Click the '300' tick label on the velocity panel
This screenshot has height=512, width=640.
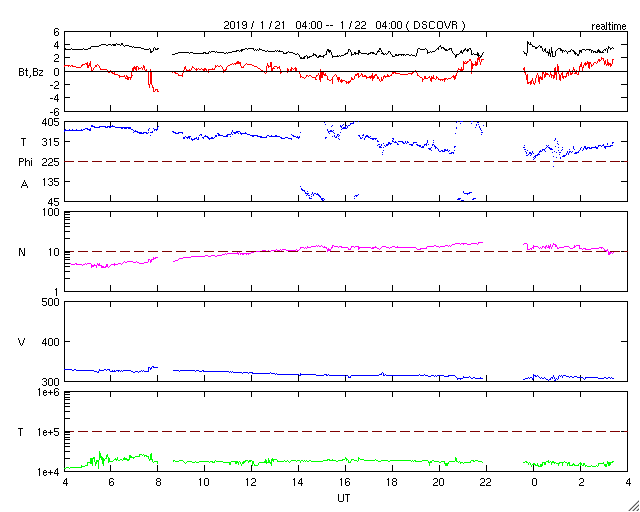(x=51, y=382)
